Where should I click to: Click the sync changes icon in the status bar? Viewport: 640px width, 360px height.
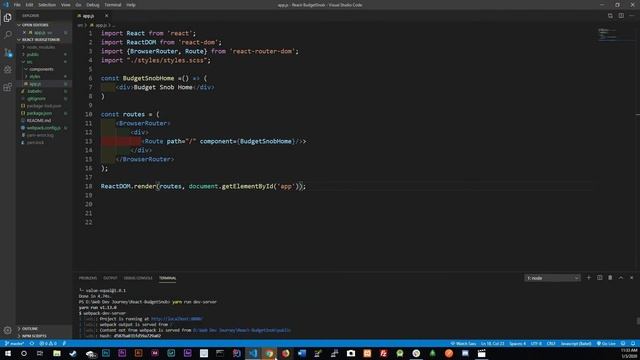(x=31, y=343)
